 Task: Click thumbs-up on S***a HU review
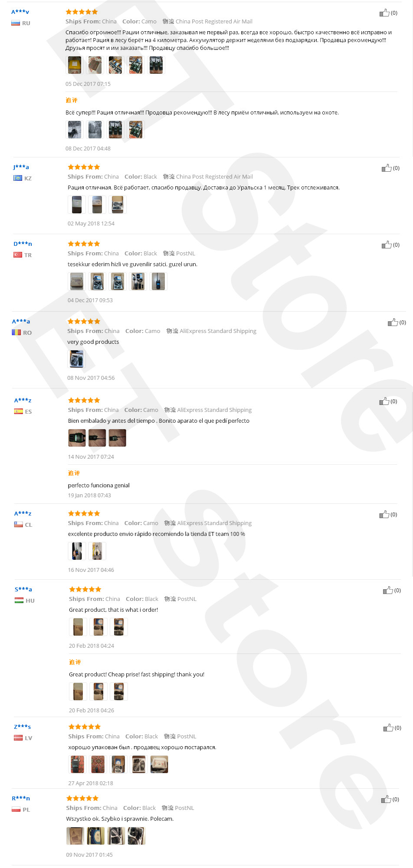pyautogui.click(x=388, y=591)
